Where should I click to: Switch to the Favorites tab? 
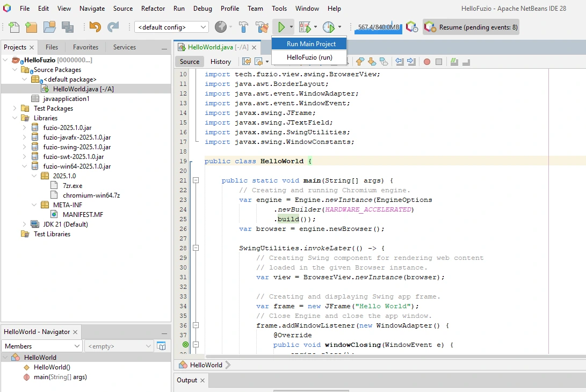pos(85,47)
